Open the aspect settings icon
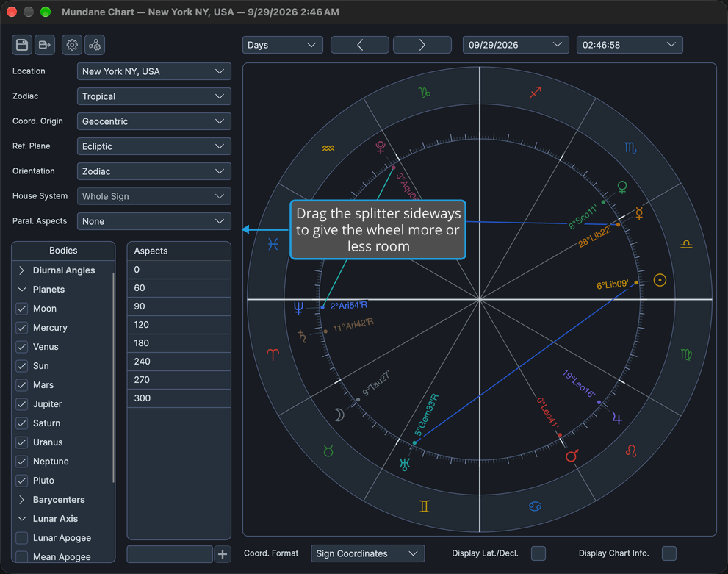The height and width of the screenshot is (574, 728). [x=95, y=45]
